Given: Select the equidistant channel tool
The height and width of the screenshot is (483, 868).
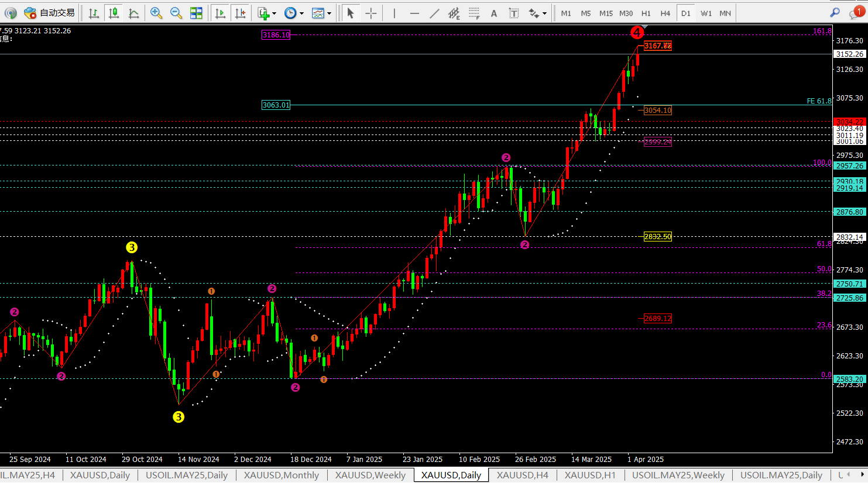Looking at the screenshot, I should coord(454,13).
